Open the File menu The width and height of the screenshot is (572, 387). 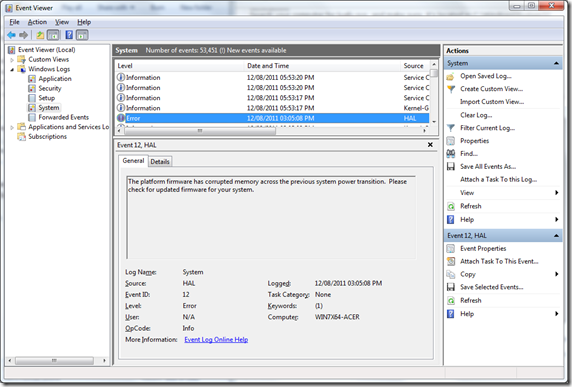click(x=14, y=22)
